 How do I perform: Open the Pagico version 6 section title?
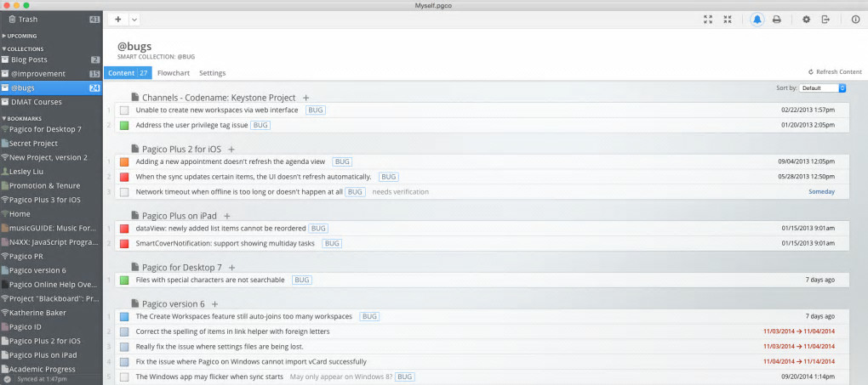[174, 304]
